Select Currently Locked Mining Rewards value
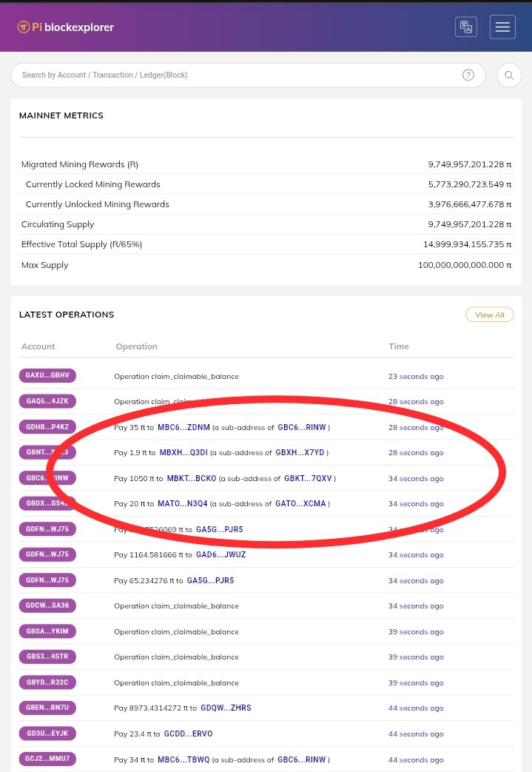The height and width of the screenshot is (772, 532). pos(470,184)
